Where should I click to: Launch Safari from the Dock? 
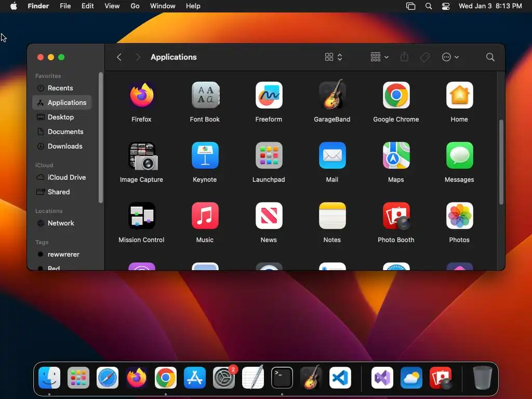tap(108, 378)
